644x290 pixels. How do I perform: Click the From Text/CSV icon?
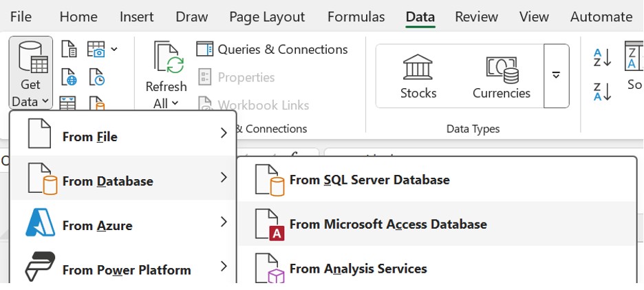(x=69, y=49)
